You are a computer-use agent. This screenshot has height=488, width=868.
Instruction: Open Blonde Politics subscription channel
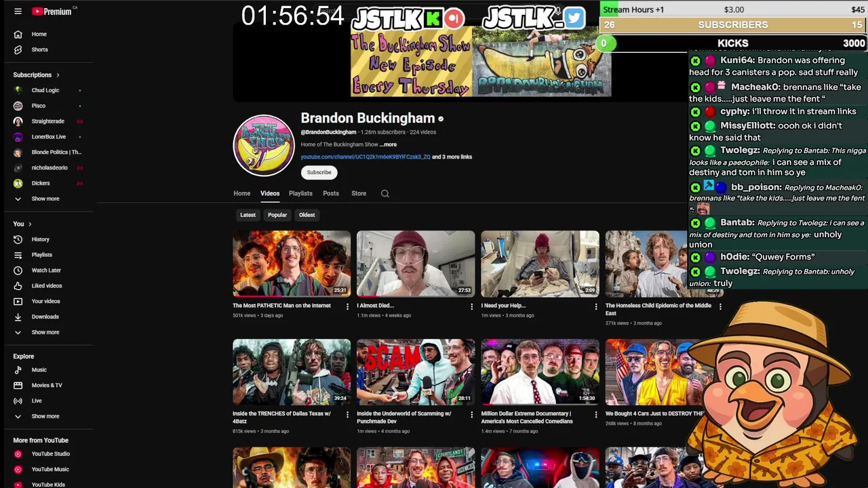click(x=47, y=152)
